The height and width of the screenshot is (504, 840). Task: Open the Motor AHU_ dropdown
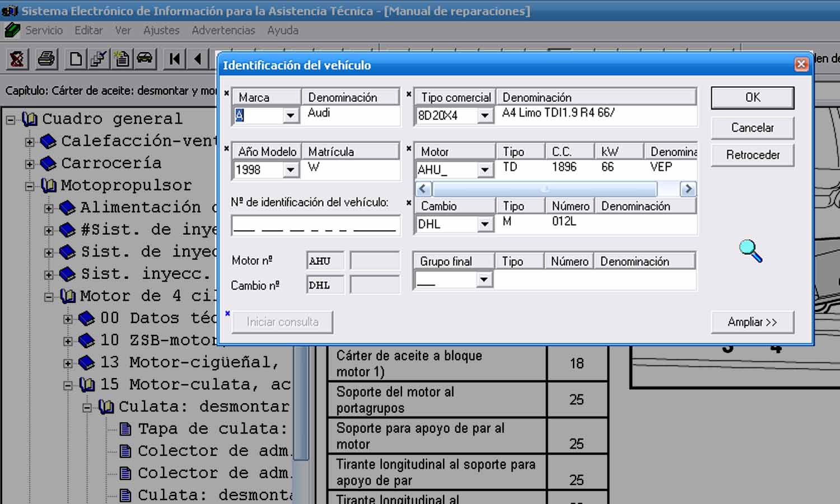pyautogui.click(x=485, y=170)
